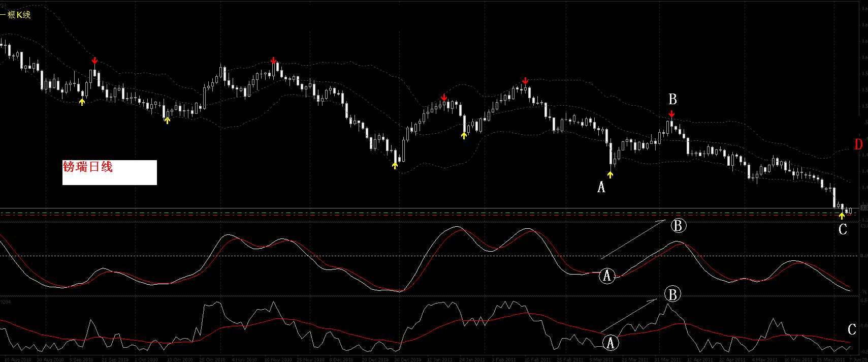Select the 3 Feb 2011 date label
The height and width of the screenshot is (362, 868).
[504, 359]
